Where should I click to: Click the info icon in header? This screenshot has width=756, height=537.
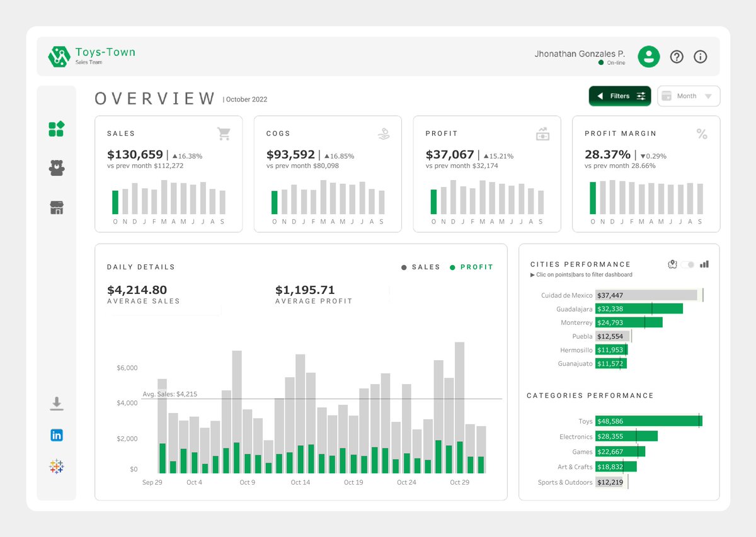point(701,57)
